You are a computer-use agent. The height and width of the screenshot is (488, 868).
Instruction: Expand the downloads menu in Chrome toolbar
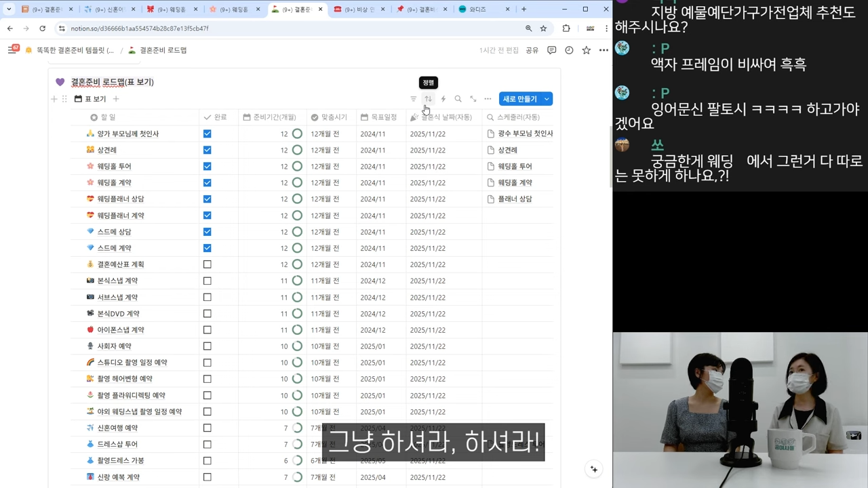pyautogui.click(x=566, y=28)
